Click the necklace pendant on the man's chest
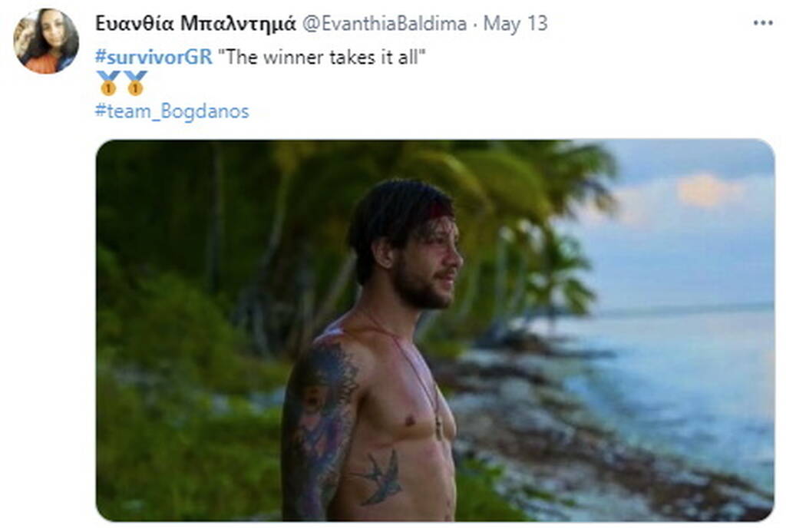Screen dimensions: 786x532 point(439,428)
